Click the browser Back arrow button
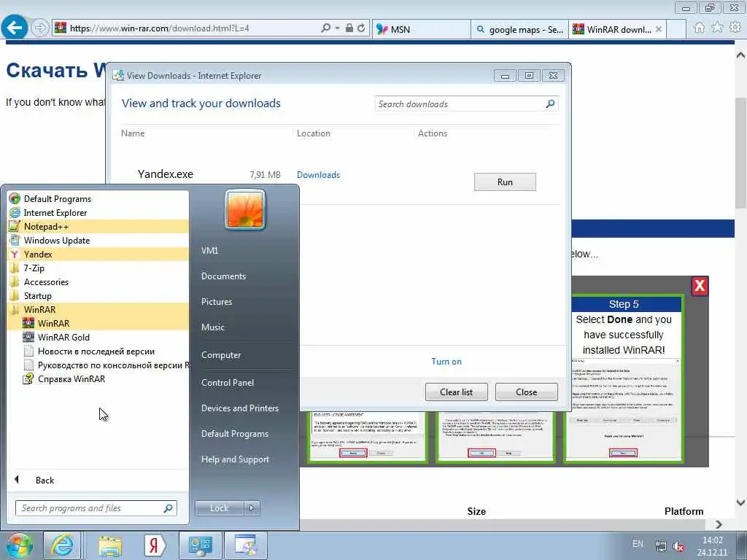The height and width of the screenshot is (560, 747). (x=15, y=28)
